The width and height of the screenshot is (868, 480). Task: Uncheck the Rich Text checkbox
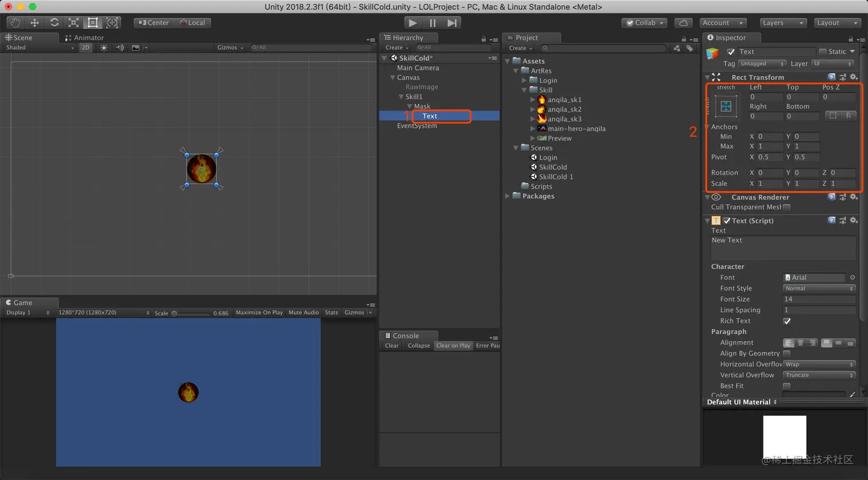(787, 321)
